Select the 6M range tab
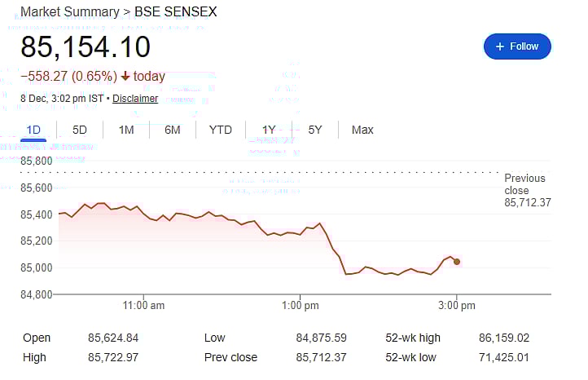 pos(172,130)
